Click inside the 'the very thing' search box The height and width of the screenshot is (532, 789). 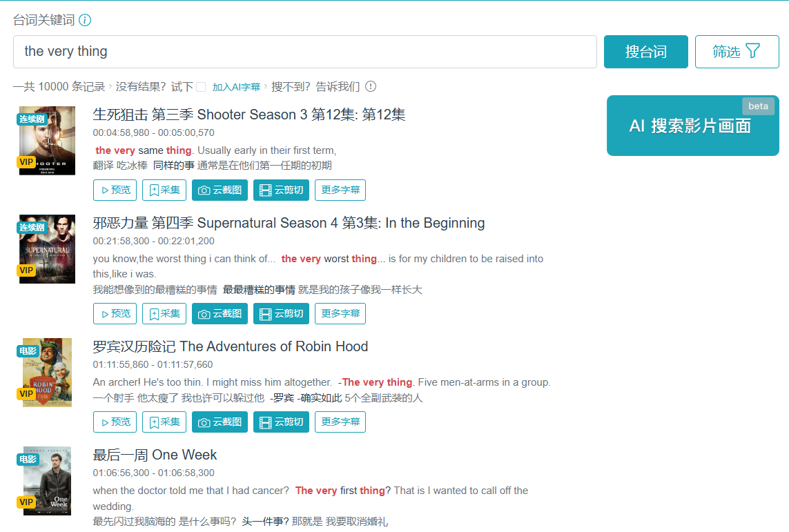tap(305, 51)
